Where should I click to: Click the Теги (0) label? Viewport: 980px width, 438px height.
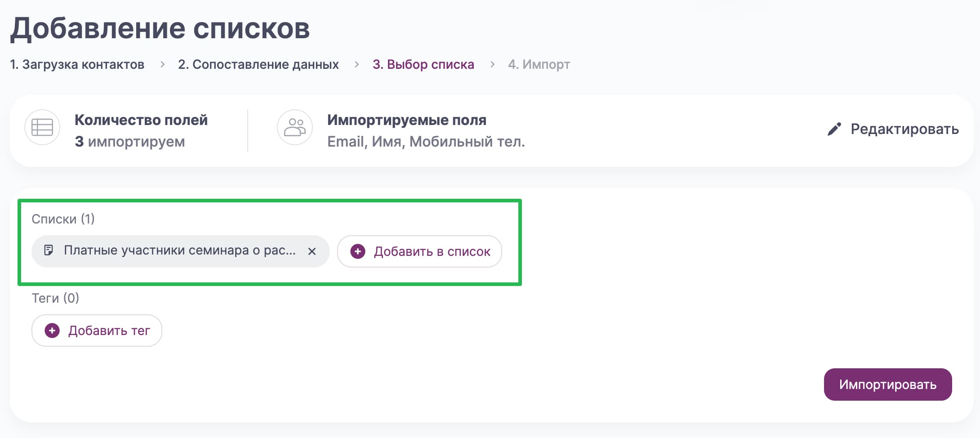click(55, 298)
